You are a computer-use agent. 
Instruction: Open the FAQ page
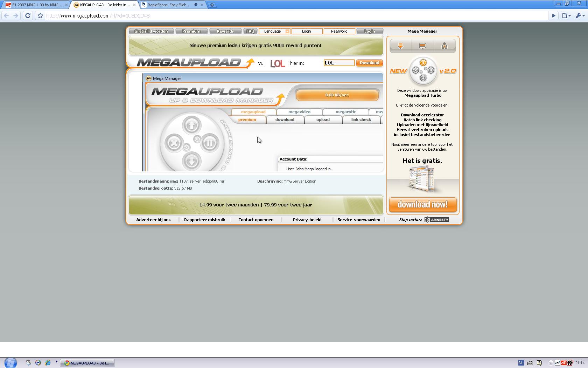(250, 31)
